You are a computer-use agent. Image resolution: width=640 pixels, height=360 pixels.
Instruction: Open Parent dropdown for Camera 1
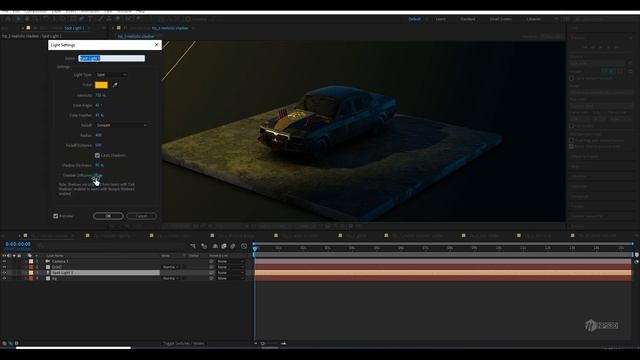click(230, 261)
